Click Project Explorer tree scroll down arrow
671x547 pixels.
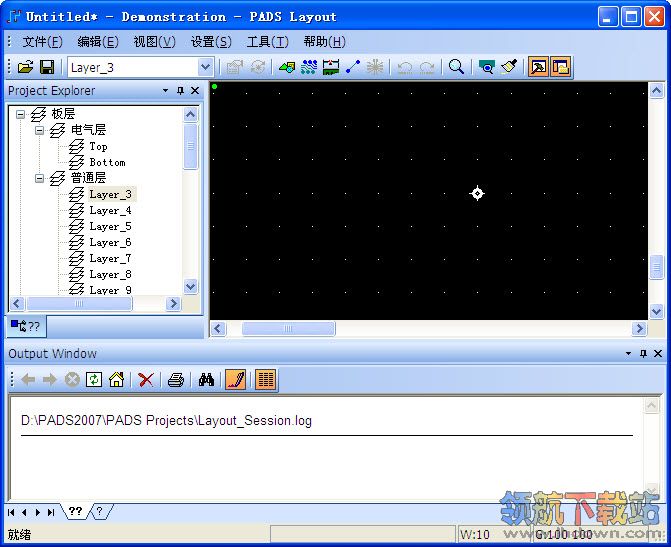[190, 286]
